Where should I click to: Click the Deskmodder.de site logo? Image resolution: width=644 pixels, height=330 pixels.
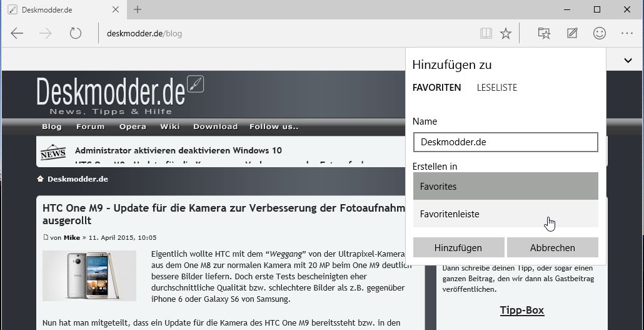click(120, 95)
